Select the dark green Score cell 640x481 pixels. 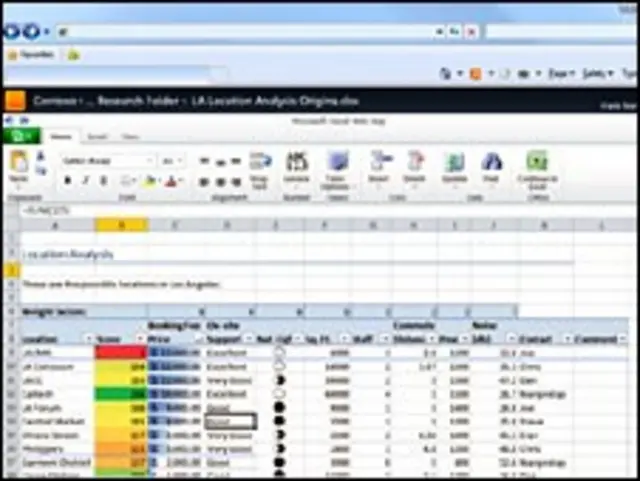121,394
